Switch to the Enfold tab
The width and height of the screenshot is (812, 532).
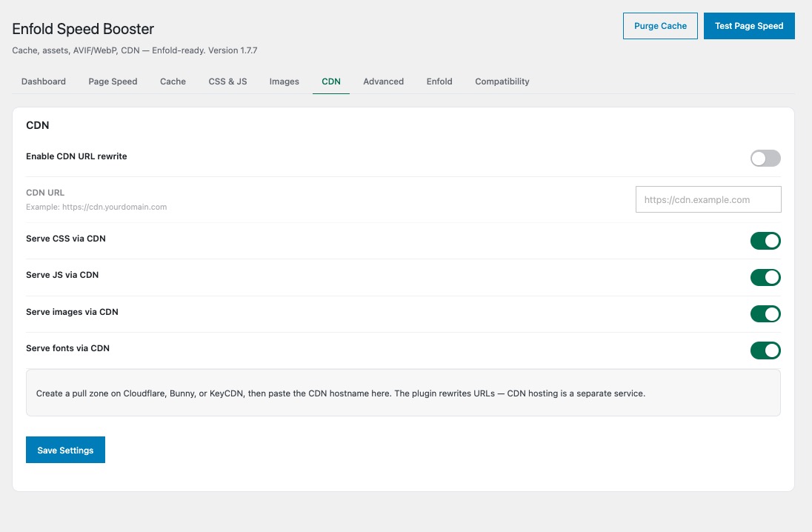tap(439, 82)
